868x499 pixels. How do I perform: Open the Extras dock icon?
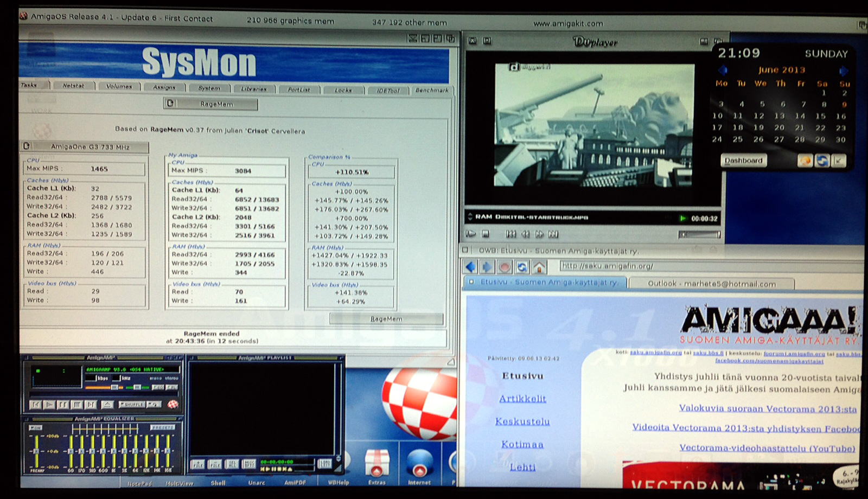pyautogui.click(x=376, y=465)
